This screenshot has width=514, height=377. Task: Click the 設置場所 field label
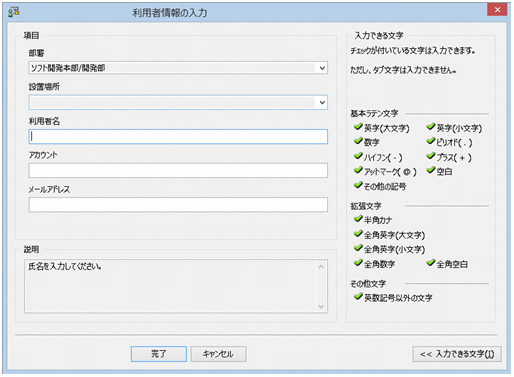(x=44, y=87)
